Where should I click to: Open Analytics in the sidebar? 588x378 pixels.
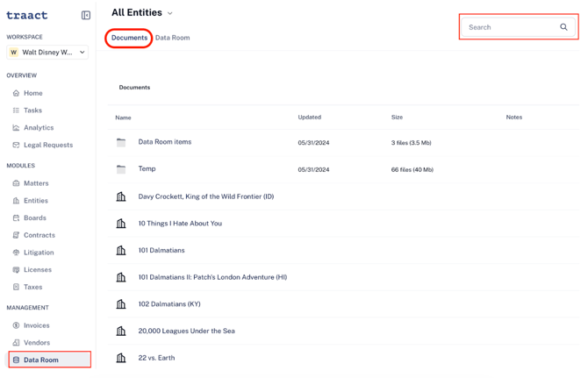pos(39,127)
